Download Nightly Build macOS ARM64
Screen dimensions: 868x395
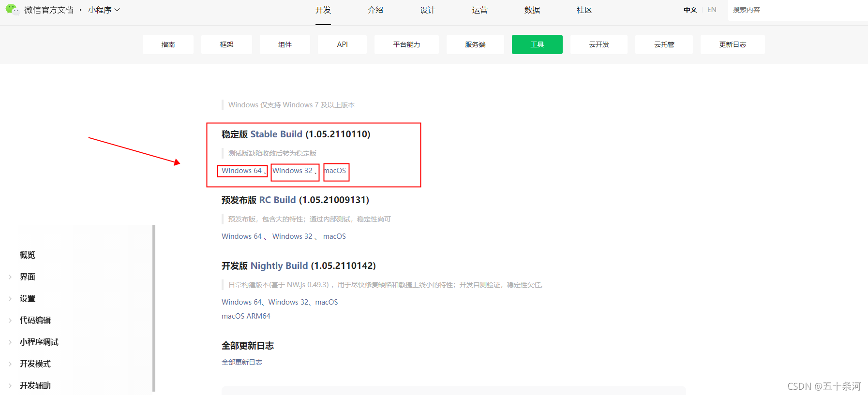click(246, 316)
